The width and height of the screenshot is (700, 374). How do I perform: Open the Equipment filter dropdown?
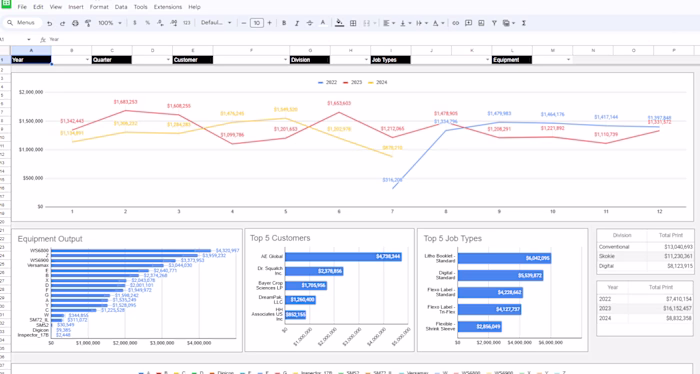pyautogui.click(x=568, y=60)
